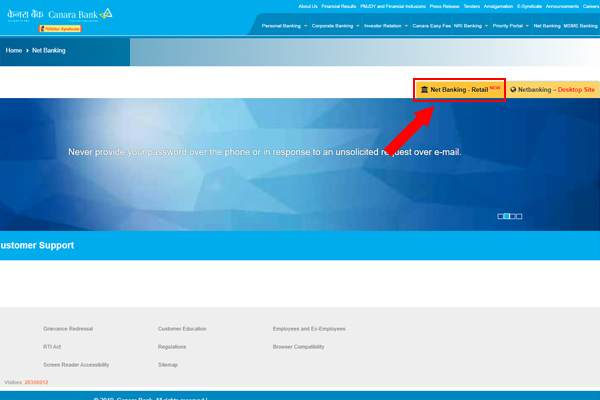
Task: Open Regulations footer link
Action: click(172, 347)
